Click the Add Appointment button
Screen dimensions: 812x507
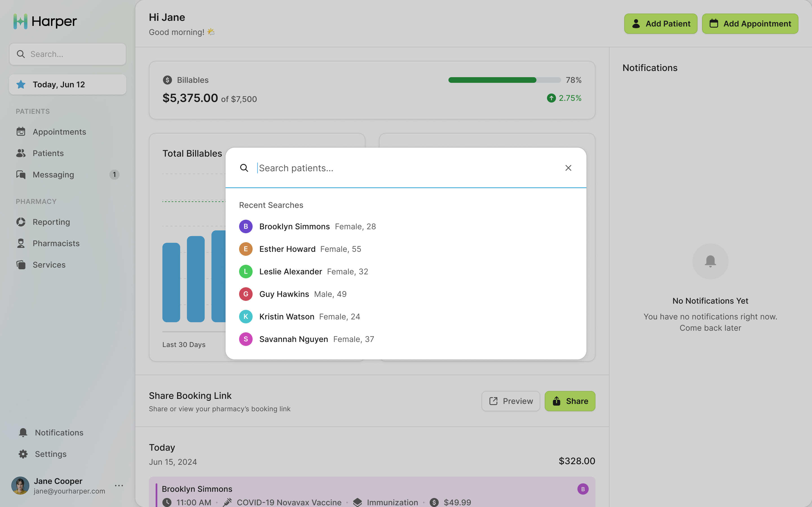point(750,24)
